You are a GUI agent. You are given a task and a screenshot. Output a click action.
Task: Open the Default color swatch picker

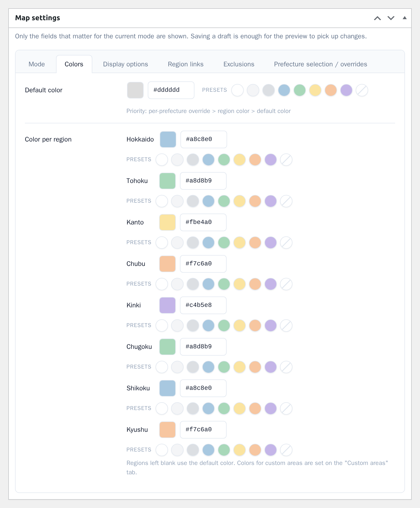(135, 90)
